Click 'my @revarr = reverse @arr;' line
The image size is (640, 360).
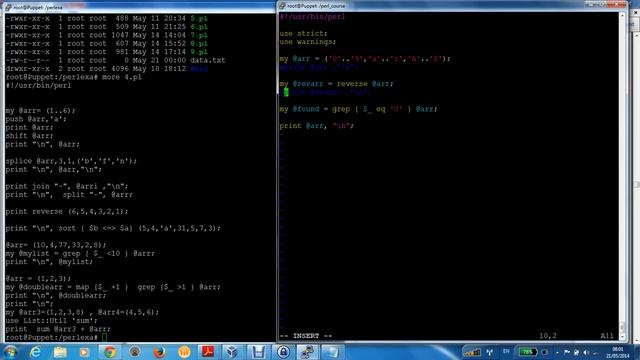pyautogui.click(x=337, y=84)
